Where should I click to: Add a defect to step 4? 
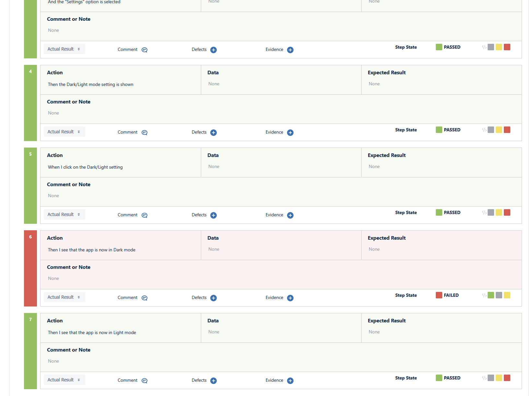(213, 132)
